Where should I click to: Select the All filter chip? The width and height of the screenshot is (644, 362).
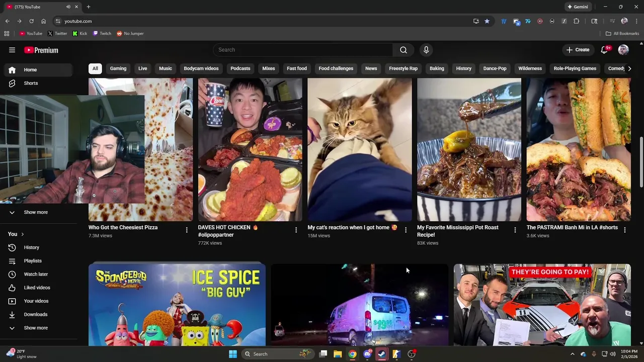(x=95, y=68)
